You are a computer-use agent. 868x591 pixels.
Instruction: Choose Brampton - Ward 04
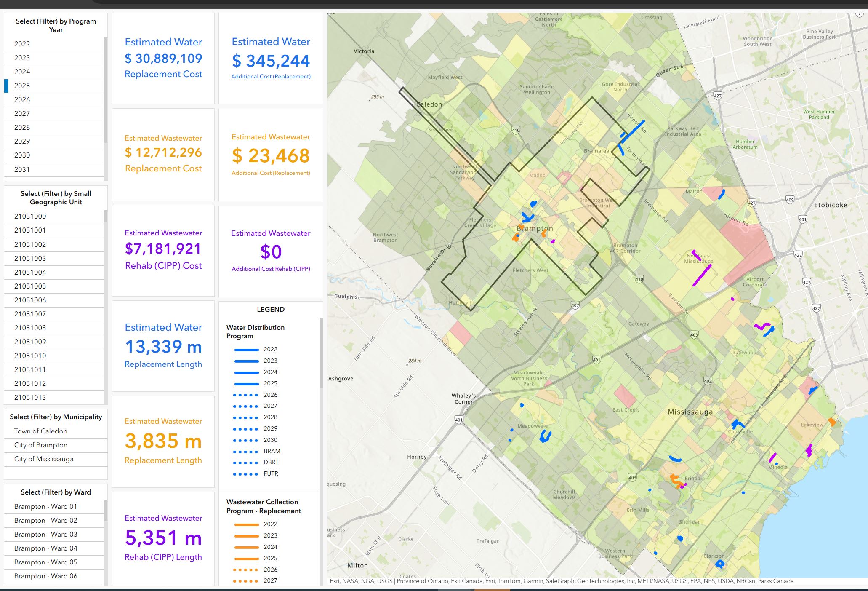click(x=54, y=548)
